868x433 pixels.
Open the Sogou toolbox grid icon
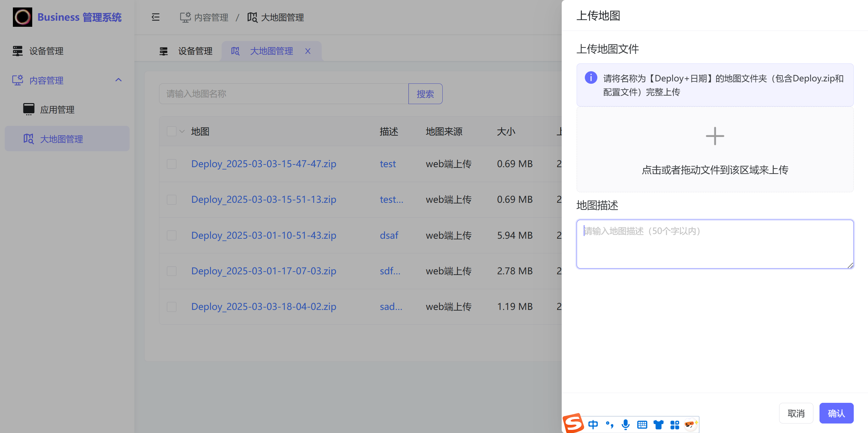675,424
